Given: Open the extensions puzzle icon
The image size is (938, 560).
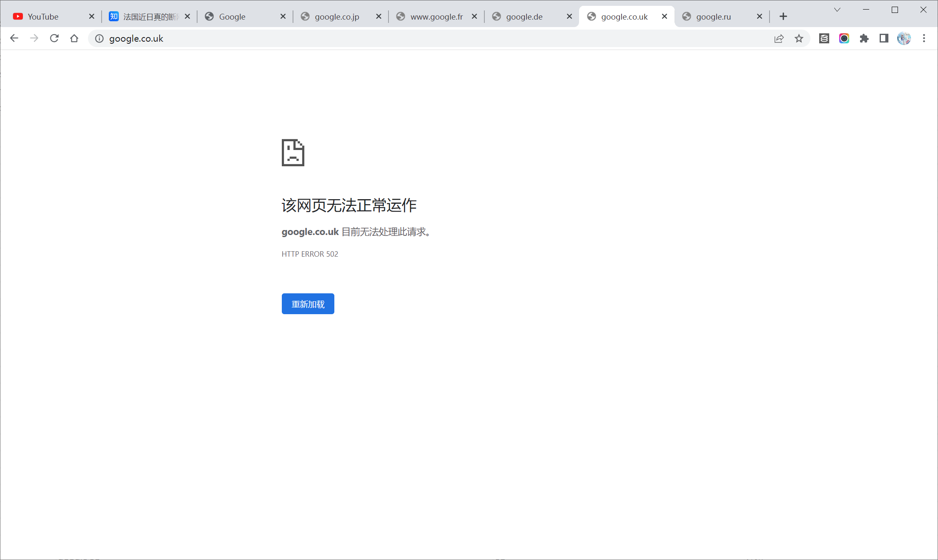Looking at the screenshot, I should click(864, 38).
